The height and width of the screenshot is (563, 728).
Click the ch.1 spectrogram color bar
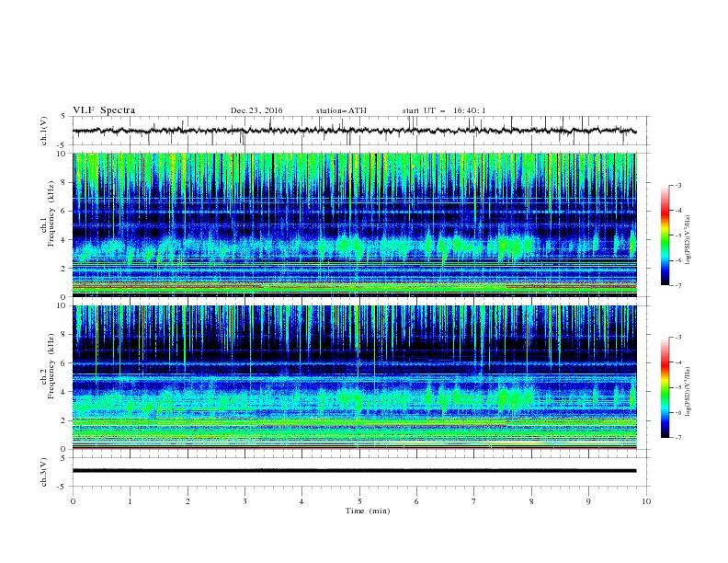pos(665,236)
